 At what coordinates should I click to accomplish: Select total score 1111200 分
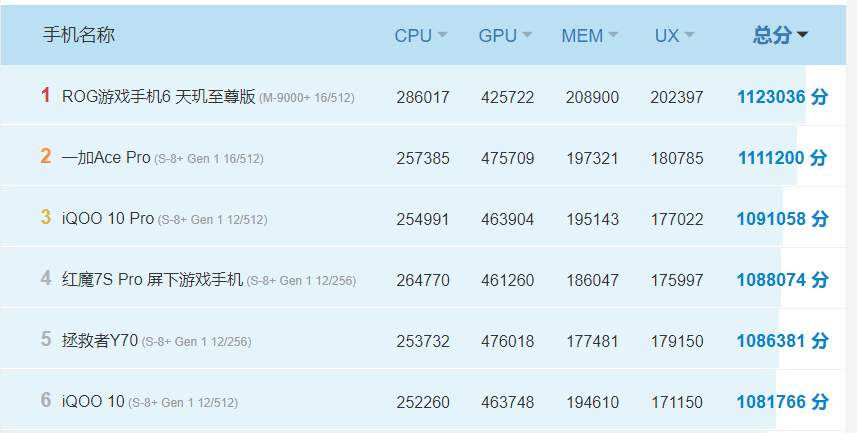click(x=783, y=158)
